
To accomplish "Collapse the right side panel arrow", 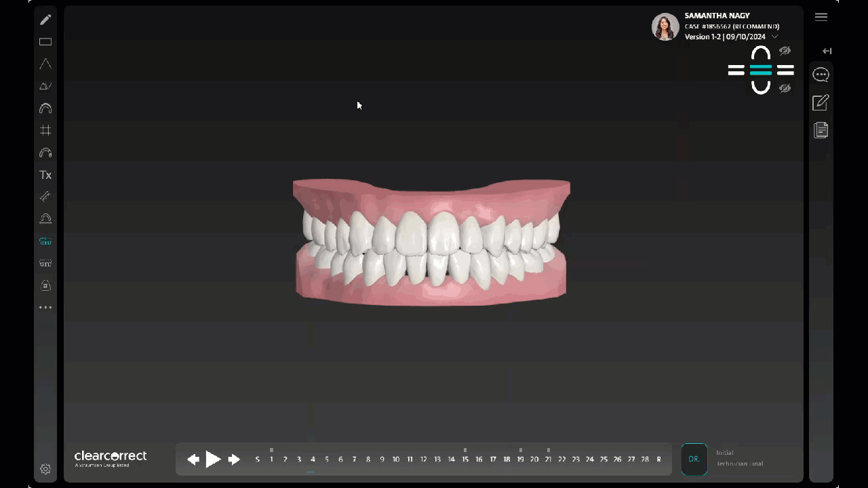I will click(827, 51).
